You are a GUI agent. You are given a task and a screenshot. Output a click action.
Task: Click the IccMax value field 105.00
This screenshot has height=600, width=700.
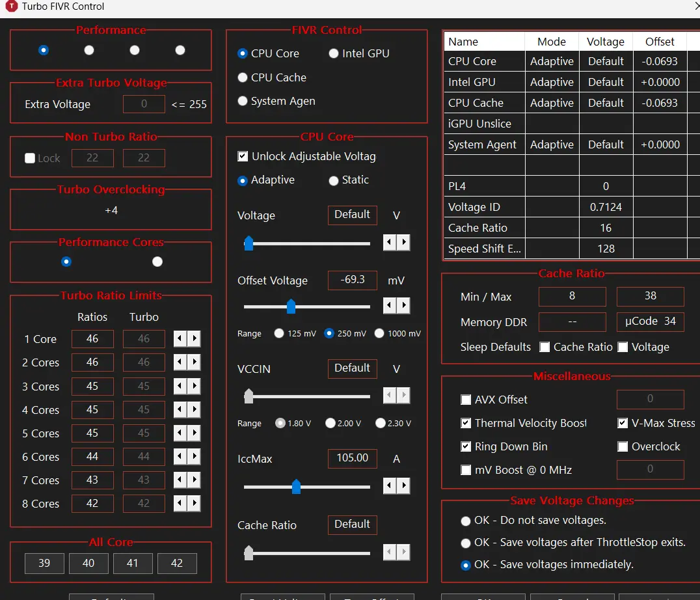tap(352, 458)
